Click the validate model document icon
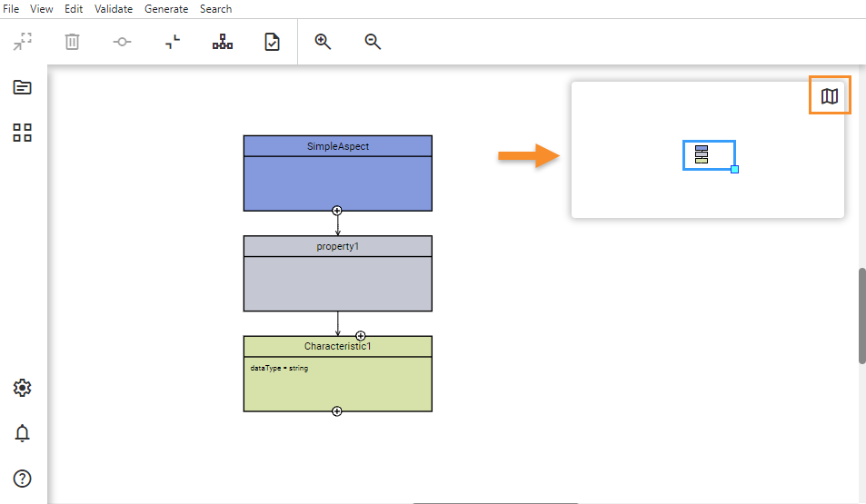The height and width of the screenshot is (504, 866). [272, 42]
